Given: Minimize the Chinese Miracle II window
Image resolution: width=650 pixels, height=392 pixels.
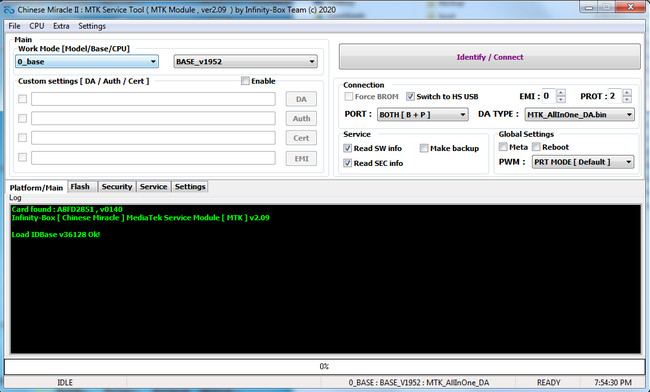Looking at the screenshot, I should point(589,7).
